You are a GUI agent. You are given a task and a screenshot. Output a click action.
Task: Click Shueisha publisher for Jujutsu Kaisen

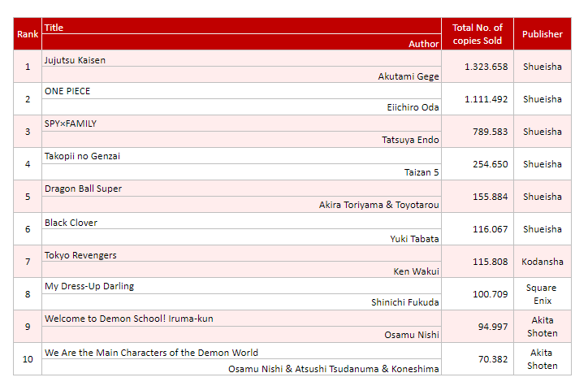543,67
